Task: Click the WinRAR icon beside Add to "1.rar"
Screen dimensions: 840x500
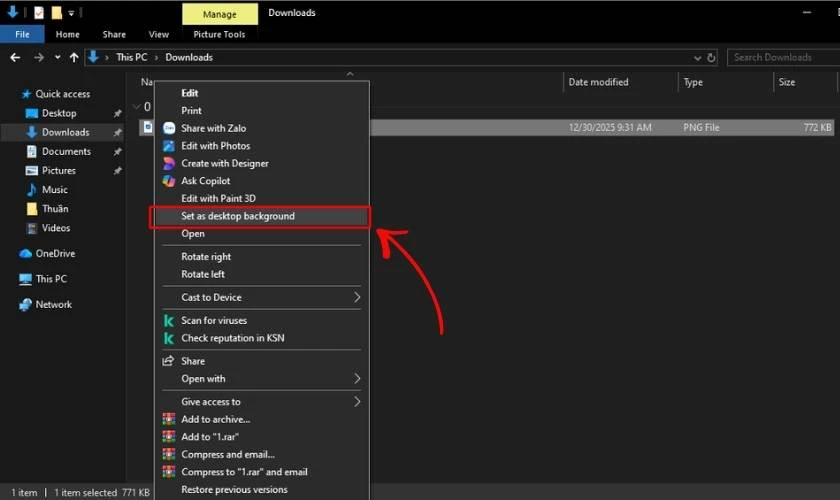Action: pyautogui.click(x=169, y=437)
